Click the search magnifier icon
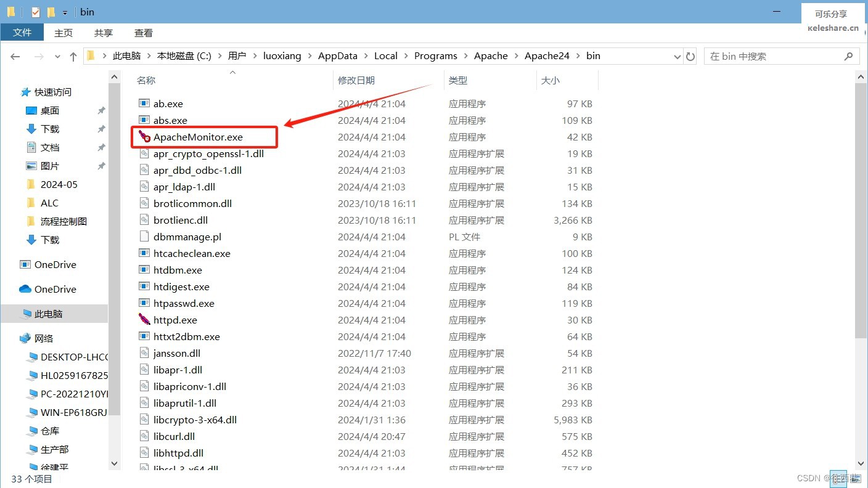 click(849, 56)
